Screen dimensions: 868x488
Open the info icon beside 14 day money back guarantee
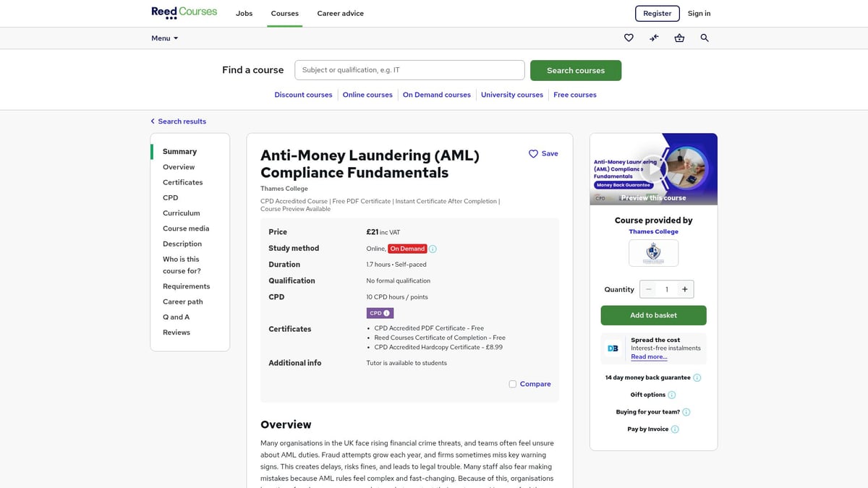pos(697,377)
